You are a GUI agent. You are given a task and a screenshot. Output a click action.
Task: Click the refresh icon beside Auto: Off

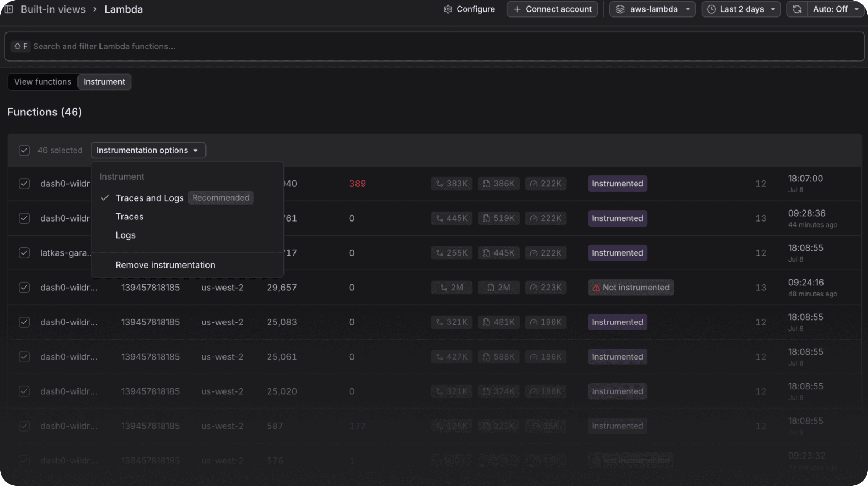(x=797, y=9)
